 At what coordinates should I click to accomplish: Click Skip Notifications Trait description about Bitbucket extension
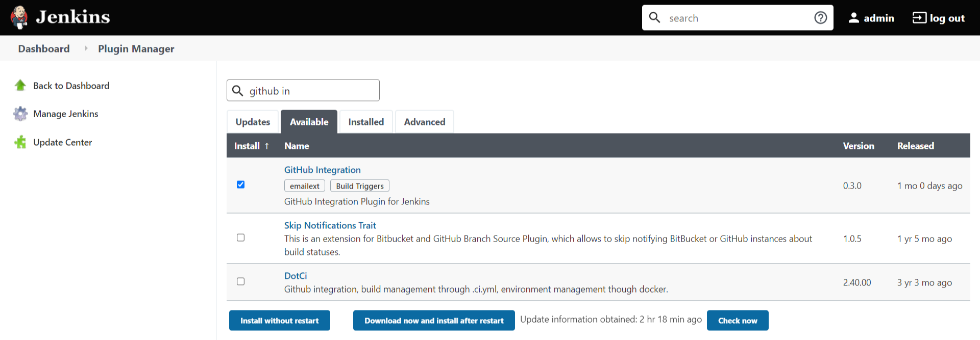[x=548, y=245]
